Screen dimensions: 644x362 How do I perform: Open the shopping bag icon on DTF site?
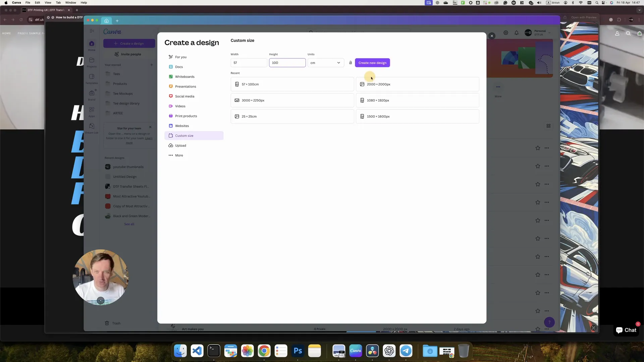640,33
